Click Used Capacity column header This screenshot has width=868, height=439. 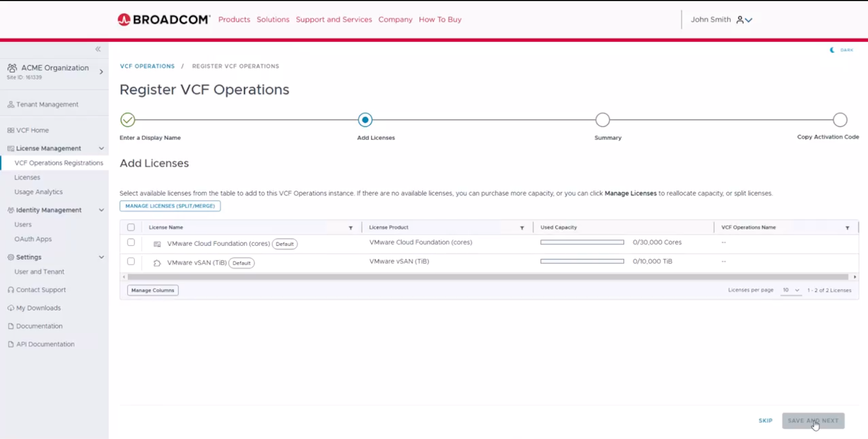click(x=558, y=227)
